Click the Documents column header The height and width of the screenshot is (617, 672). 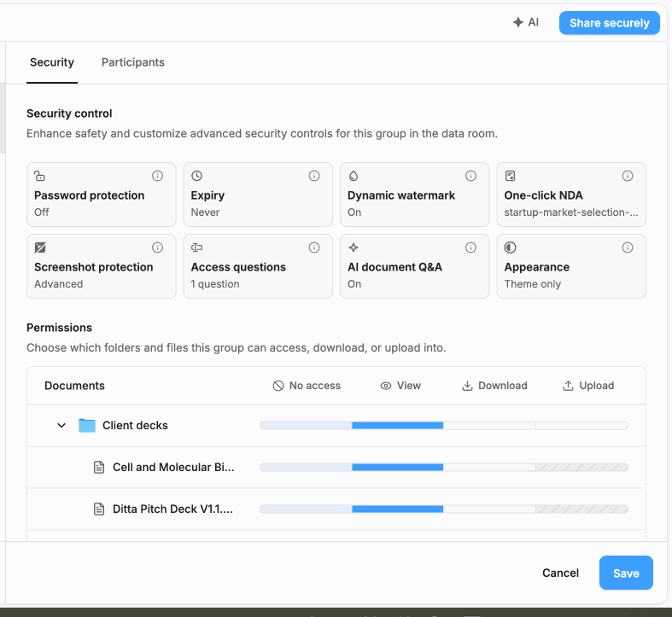(74, 386)
